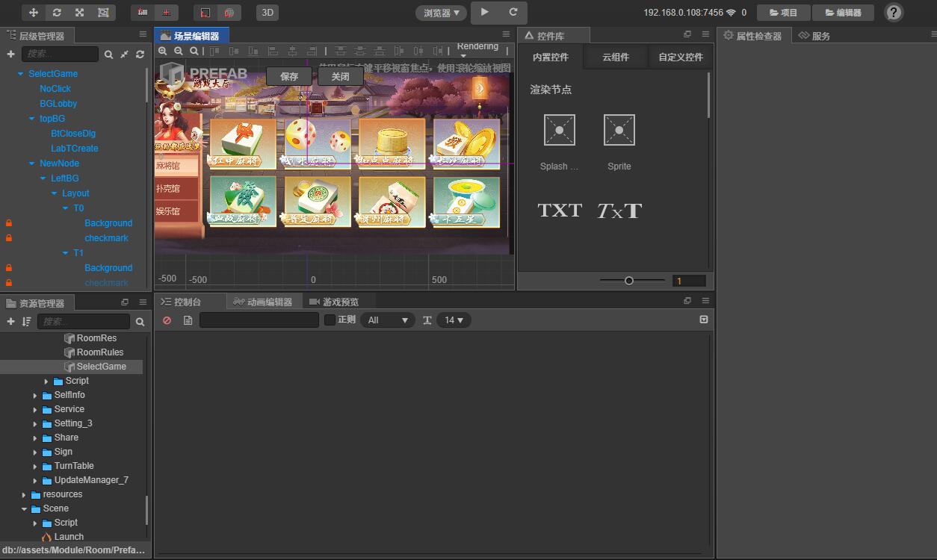This screenshot has height=560, width=937.
Task: Click the play preview button
Action: (485, 12)
